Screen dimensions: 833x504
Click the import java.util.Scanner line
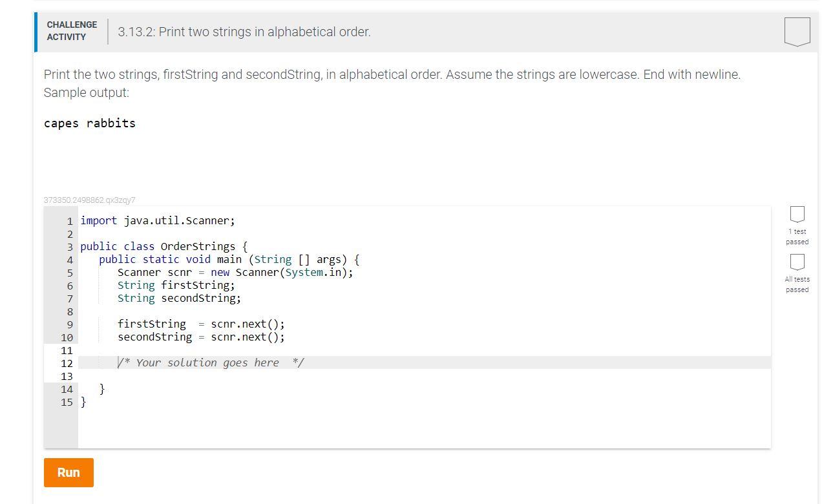(157, 220)
